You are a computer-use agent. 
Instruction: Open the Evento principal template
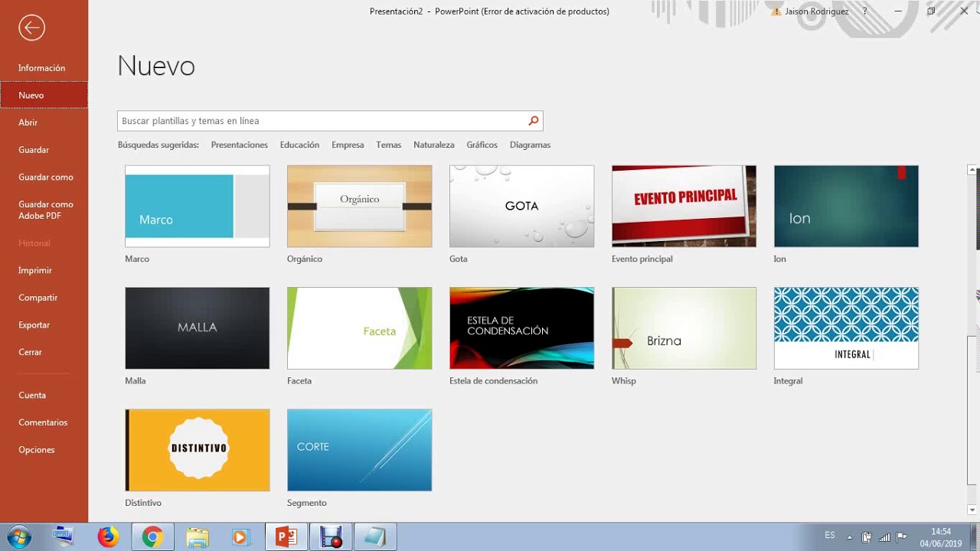pyautogui.click(x=684, y=206)
